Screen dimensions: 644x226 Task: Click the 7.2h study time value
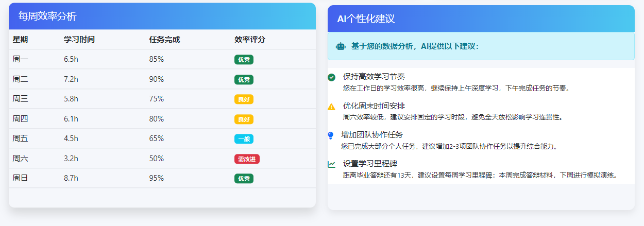(71, 79)
